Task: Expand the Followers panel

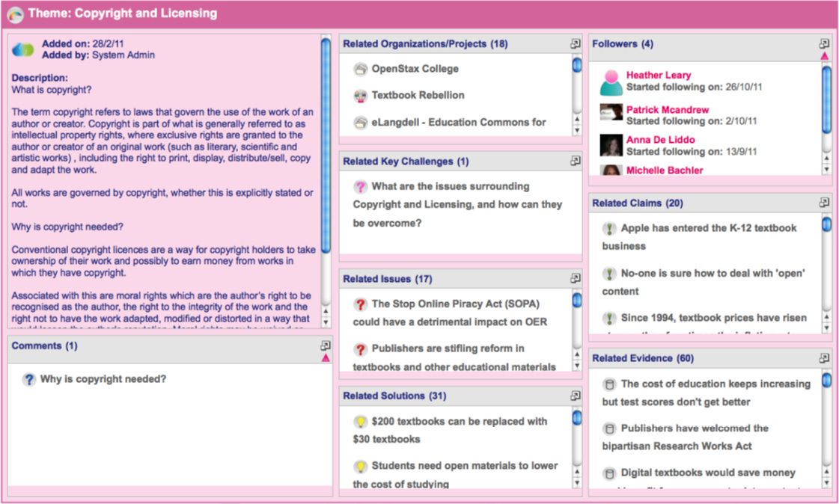Action: (x=824, y=44)
